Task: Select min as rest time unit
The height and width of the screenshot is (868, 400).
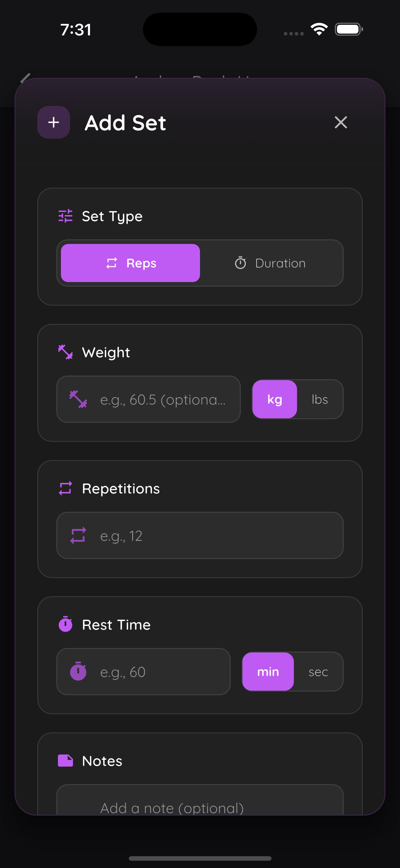Action: pos(268,672)
